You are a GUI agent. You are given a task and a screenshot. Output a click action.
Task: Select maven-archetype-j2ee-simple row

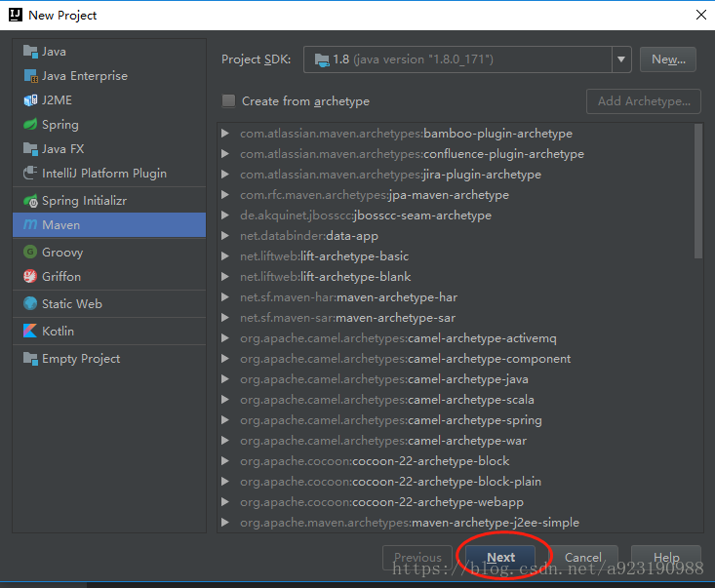tap(410, 523)
